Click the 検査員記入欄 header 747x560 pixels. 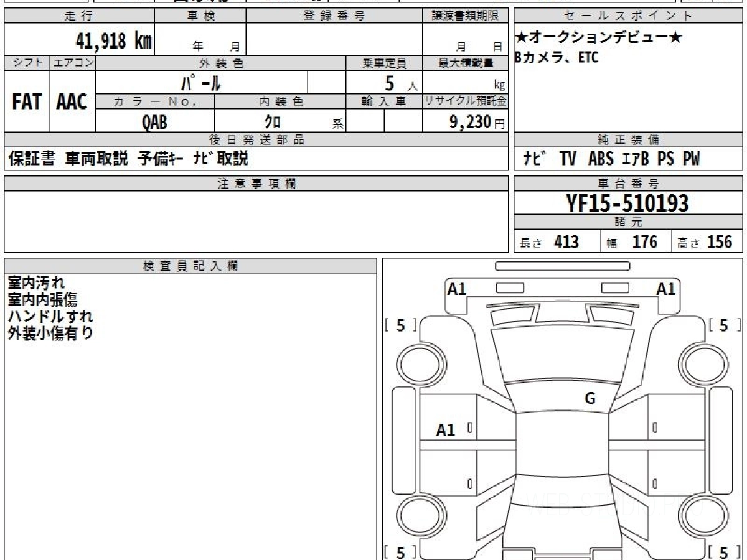pos(190,266)
